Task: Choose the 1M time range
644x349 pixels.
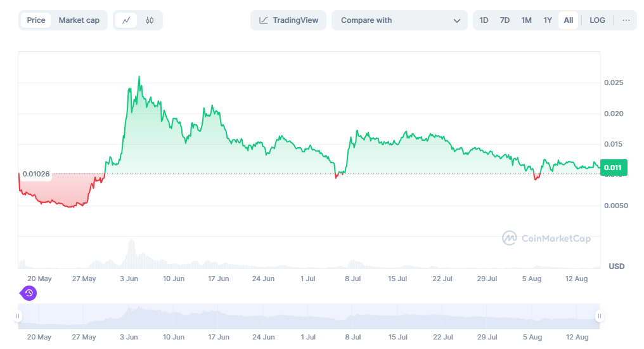Action: 526,20
